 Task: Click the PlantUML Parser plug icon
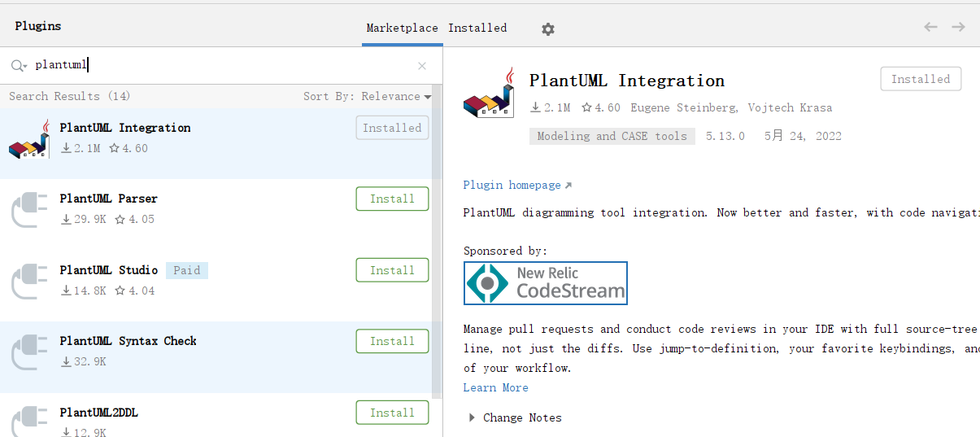30,209
